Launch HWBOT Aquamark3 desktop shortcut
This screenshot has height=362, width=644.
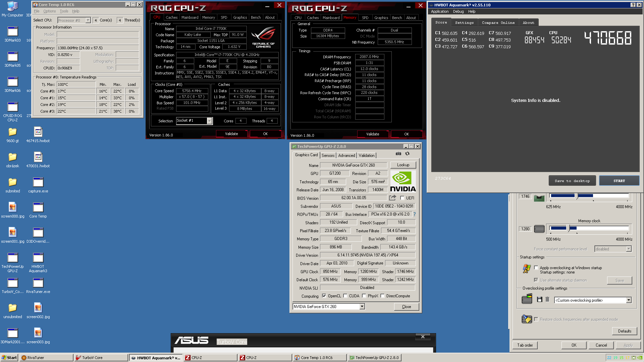(x=38, y=263)
